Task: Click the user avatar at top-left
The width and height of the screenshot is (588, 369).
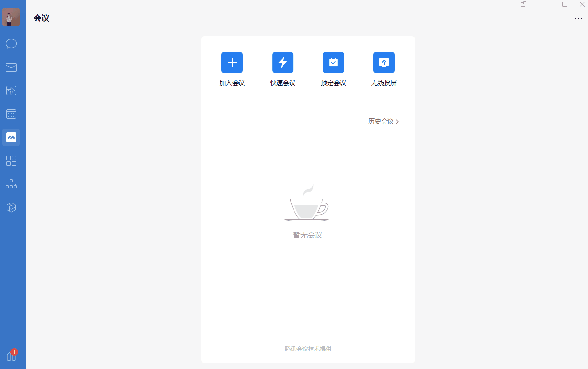Action: click(x=11, y=17)
